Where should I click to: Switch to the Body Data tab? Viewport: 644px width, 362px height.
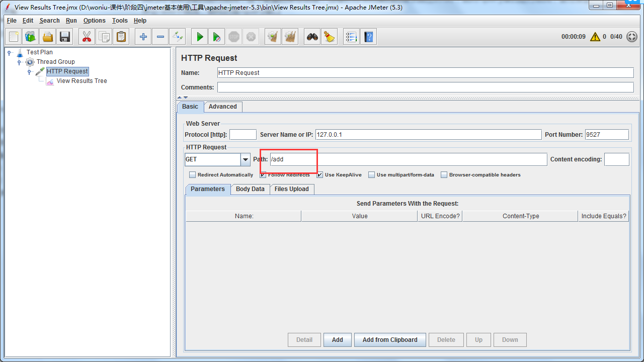coord(250,189)
